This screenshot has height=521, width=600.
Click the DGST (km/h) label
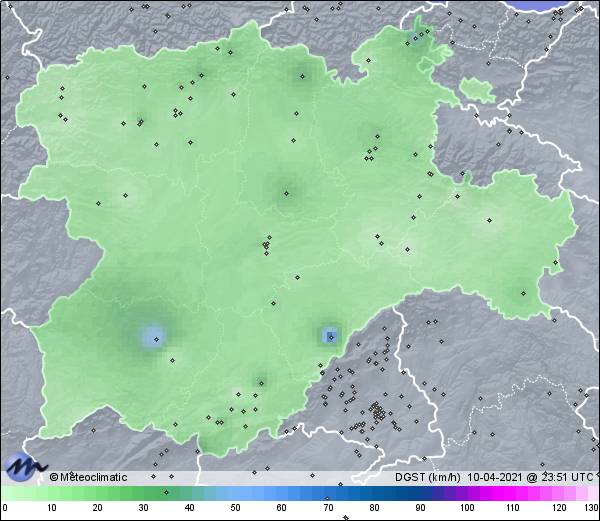pyautogui.click(x=428, y=477)
